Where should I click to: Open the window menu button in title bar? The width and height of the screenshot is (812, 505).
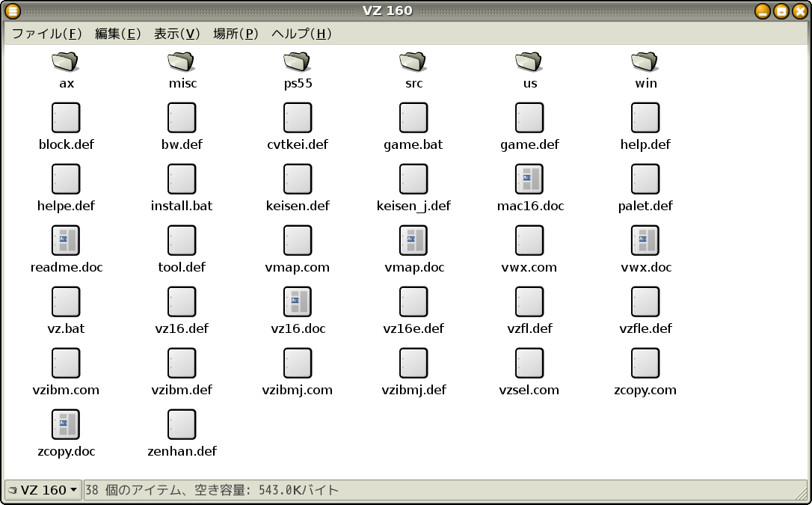(x=12, y=11)
